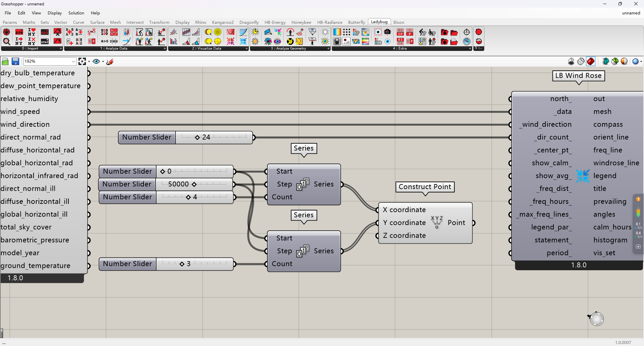Click the Import EPW component icon
The height and width of the screenshot is (346, 644).
(x=19, y=32)
